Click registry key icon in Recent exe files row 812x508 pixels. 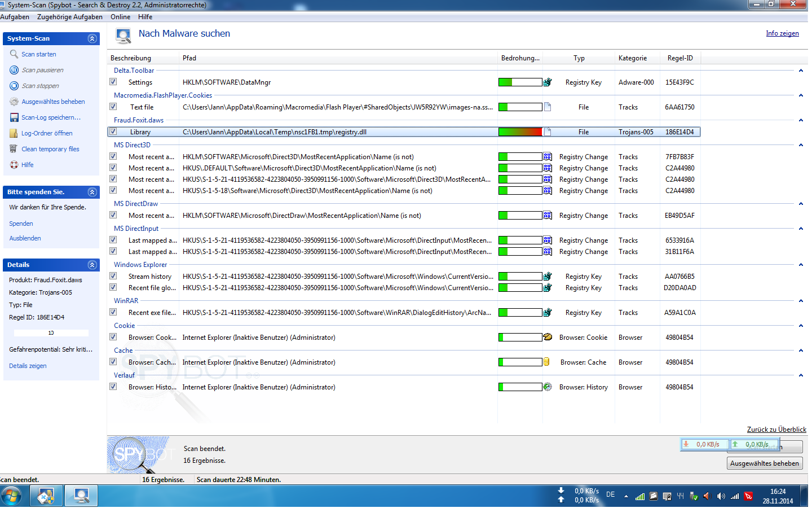click(x=547, y=313)
